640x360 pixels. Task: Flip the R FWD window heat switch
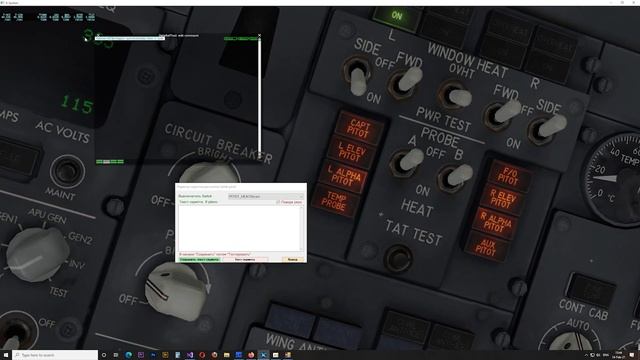502,114
